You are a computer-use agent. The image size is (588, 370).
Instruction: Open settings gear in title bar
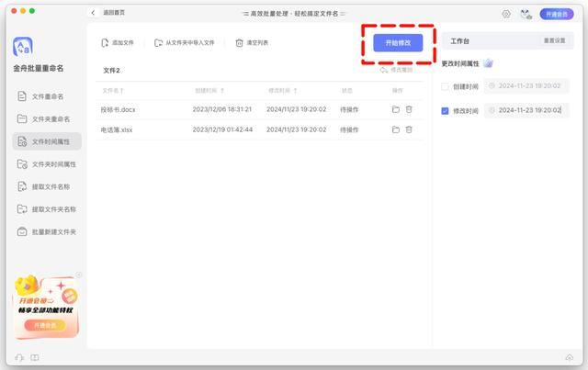[x=506, y=14]
